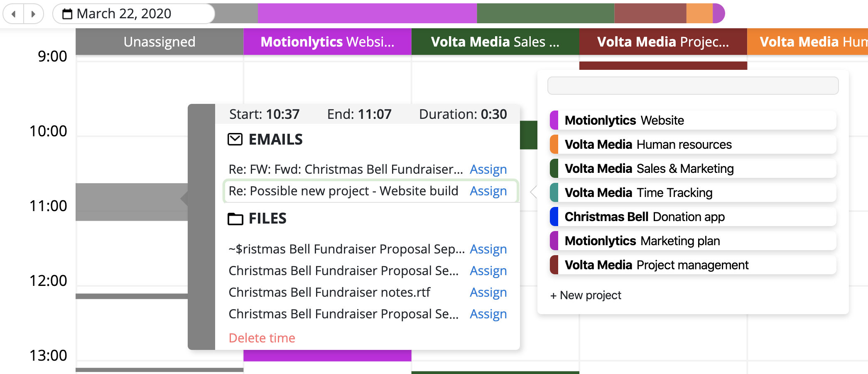Choose Volta Media Human resources project

click(x=693, y=144)
